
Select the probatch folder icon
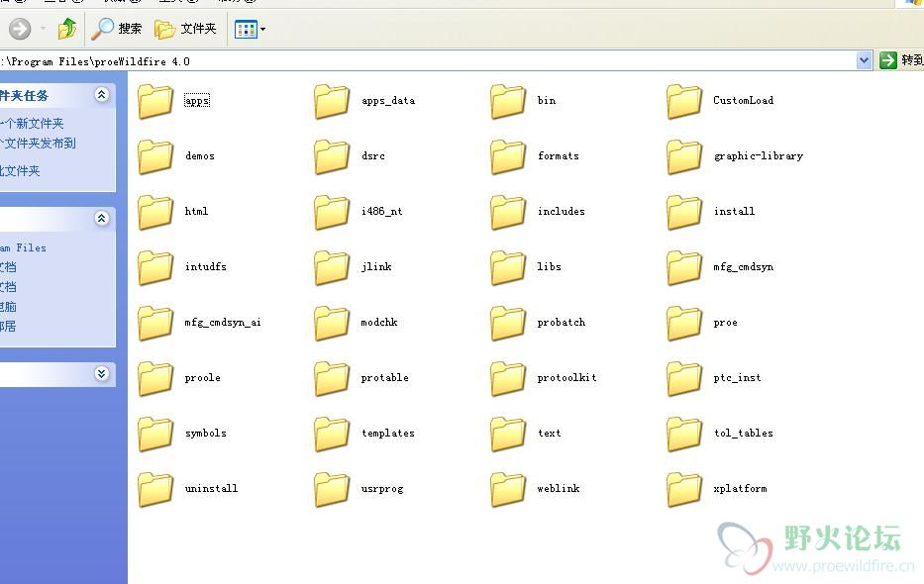508,324
